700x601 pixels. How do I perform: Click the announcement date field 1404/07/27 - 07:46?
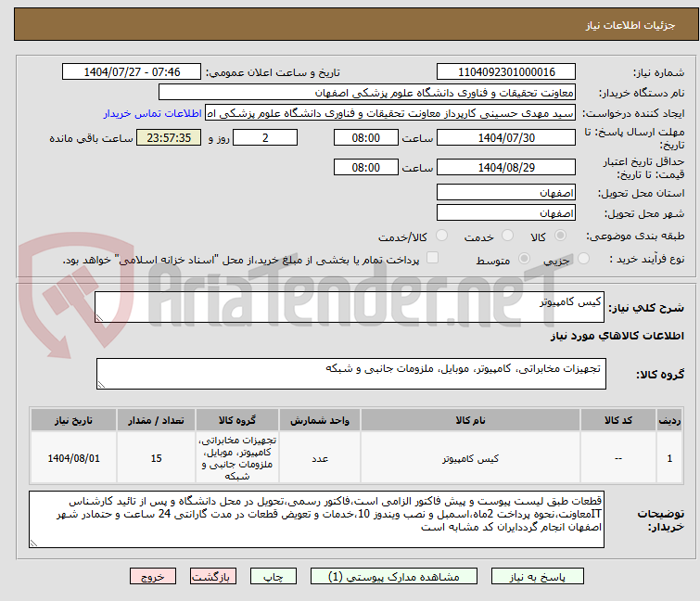click(132, 72)
